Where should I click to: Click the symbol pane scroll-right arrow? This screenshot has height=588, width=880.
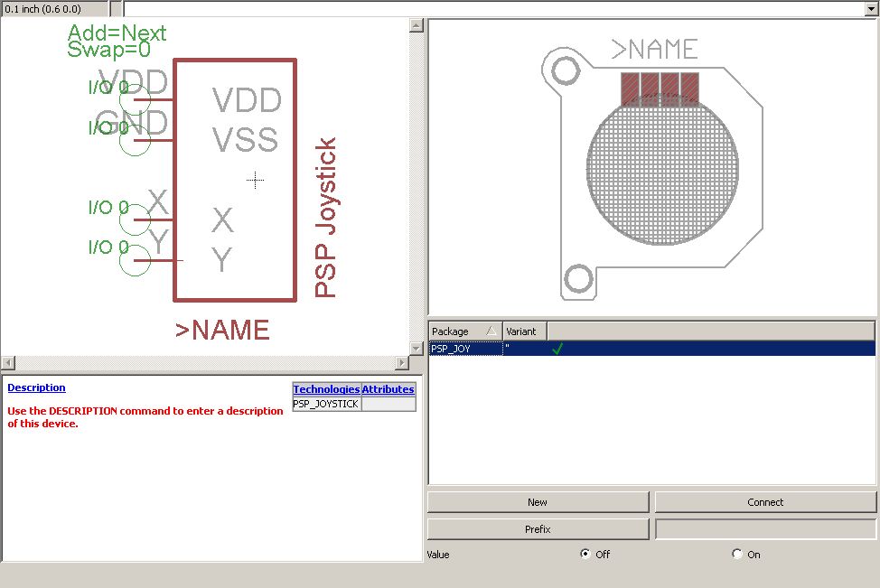click(402, 362)
